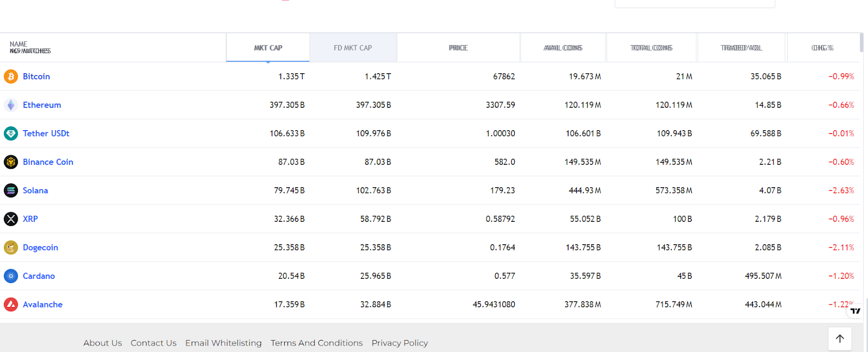Screen dimensions: 868x352
Task: Sort by TOTAL COINS column header
Action: (x=652, y=48)
